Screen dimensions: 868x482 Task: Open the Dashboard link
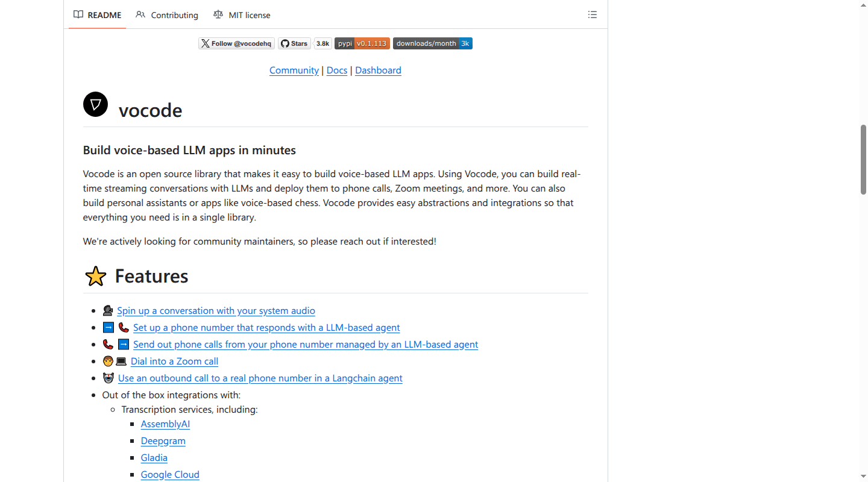[x=378, y=70]
